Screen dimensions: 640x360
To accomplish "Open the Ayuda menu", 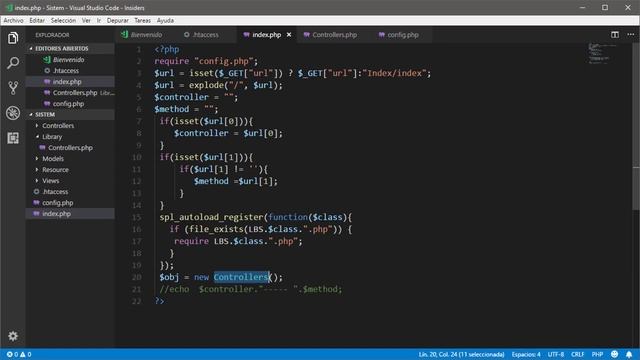I will 165,20.
